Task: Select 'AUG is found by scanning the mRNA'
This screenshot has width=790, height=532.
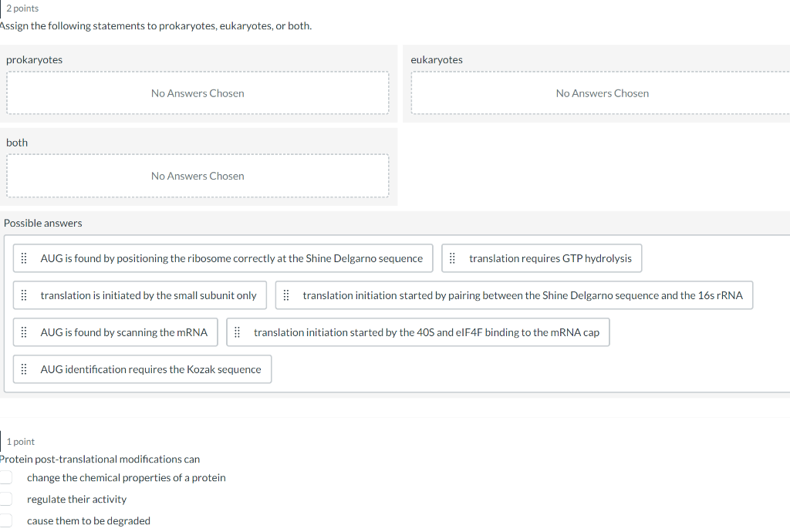Action: click(x=123, y=332)
